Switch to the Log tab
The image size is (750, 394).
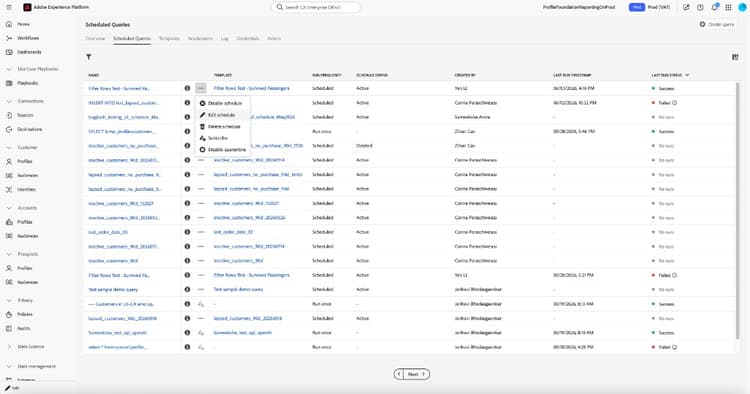[224, 38]
